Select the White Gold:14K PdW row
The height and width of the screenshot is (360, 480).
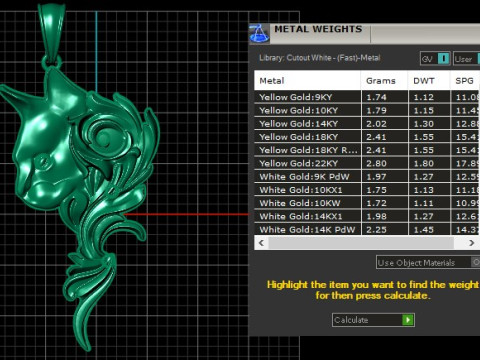(x=367, y=229)
